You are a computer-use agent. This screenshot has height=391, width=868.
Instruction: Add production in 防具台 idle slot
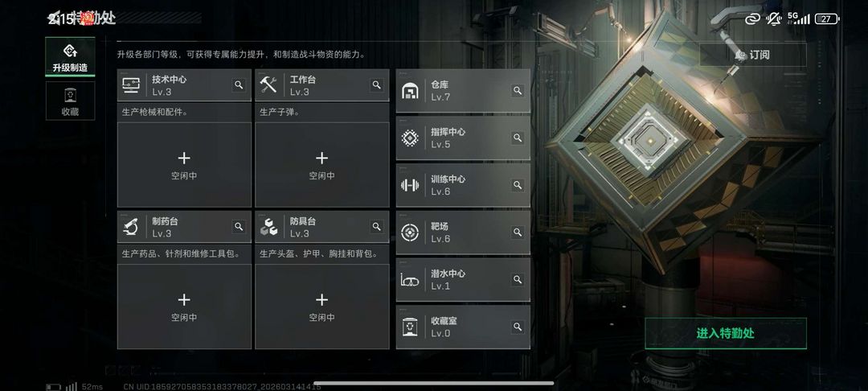(x=322, y=307)
